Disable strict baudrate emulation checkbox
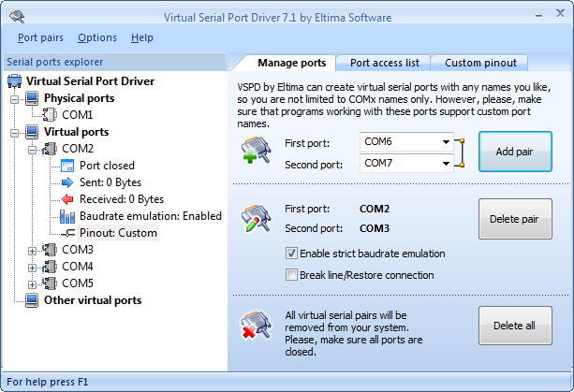 click(x=291, y=254)
